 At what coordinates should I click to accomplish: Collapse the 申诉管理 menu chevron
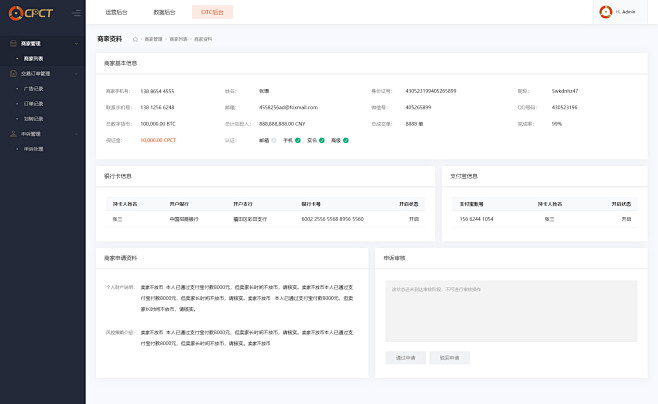pos(76,134)
